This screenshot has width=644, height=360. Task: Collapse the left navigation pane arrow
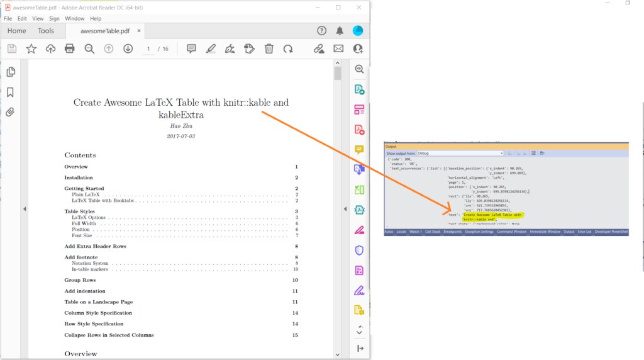pos(24,209)
